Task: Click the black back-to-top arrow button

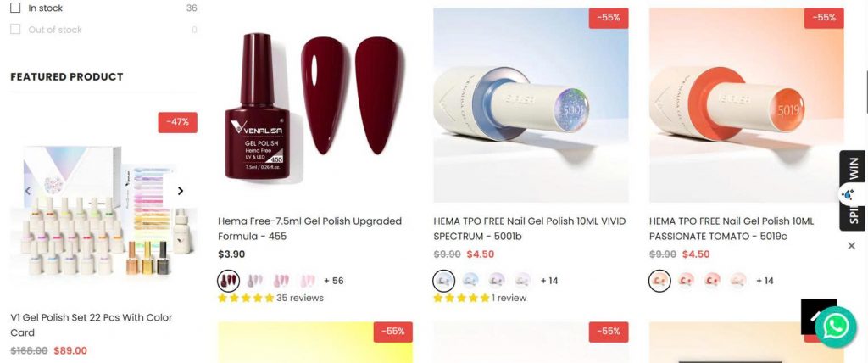Action: coord(814,313)
